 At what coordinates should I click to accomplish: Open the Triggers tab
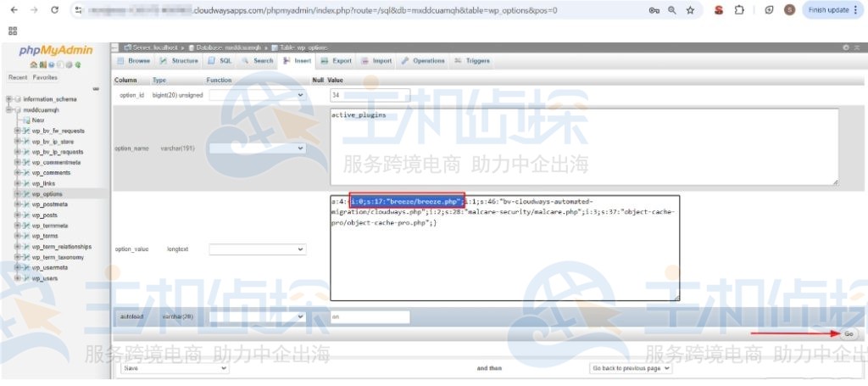[x=472, y=61]
